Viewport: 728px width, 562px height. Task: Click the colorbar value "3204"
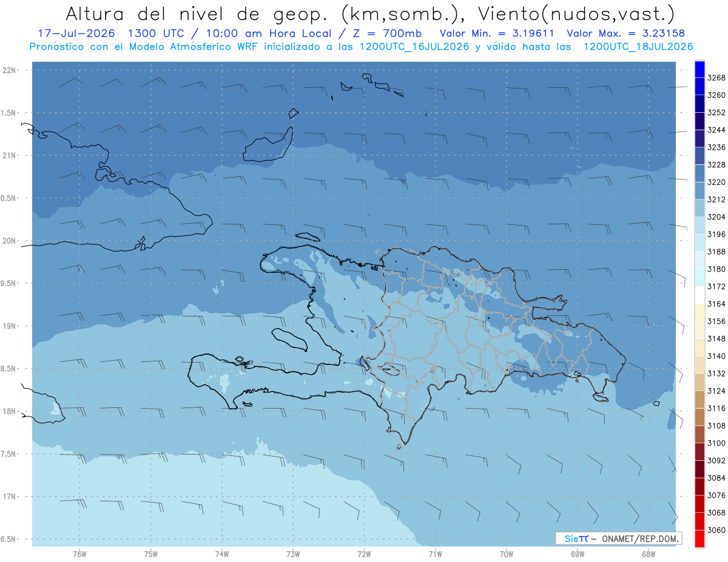(716, 217)
